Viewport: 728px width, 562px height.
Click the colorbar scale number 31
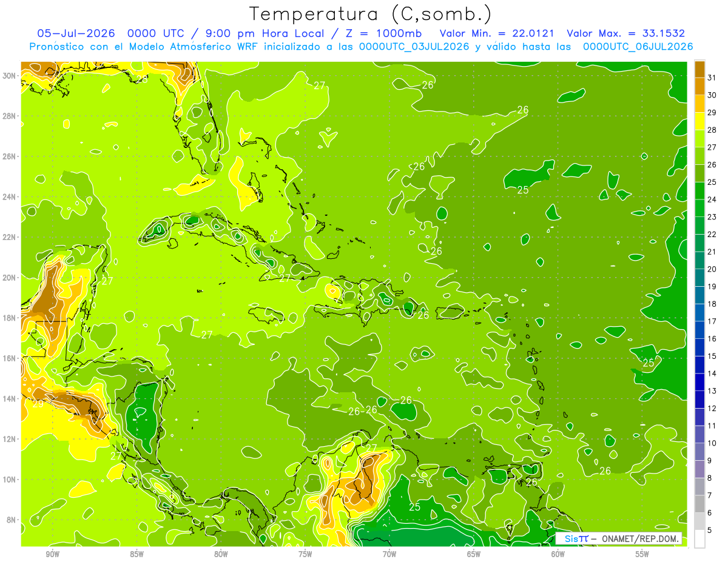click(712, 77)
